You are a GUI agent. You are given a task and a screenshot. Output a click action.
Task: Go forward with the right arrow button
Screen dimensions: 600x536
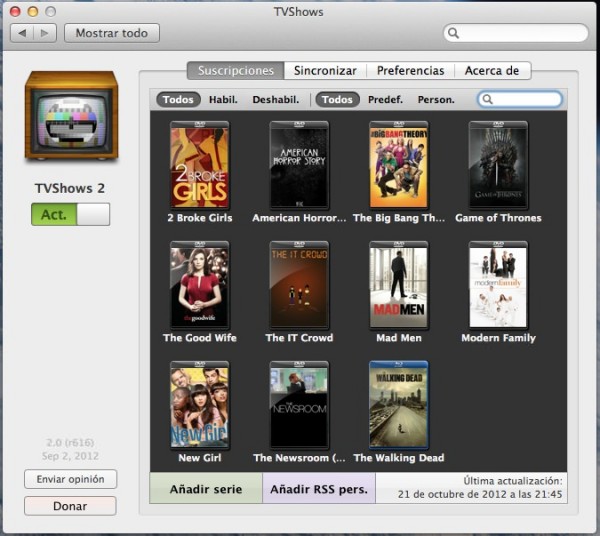(45, 33)
